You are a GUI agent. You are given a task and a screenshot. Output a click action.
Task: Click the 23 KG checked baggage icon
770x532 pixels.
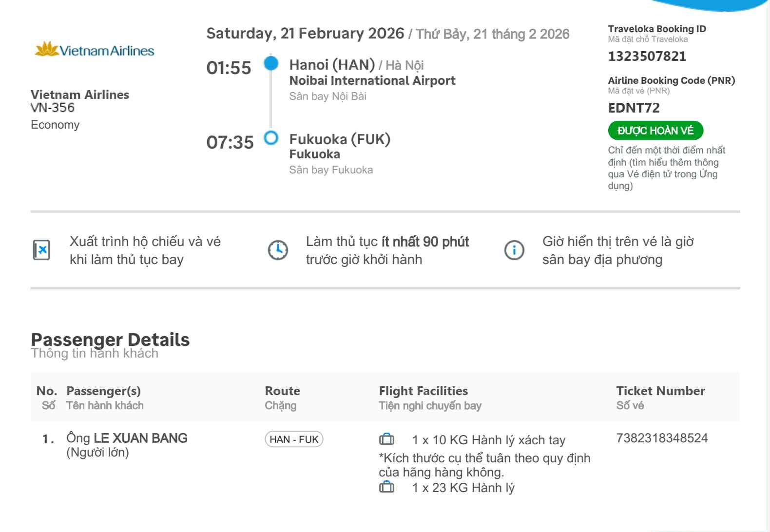pyautogui.click(x=386, y=487)
